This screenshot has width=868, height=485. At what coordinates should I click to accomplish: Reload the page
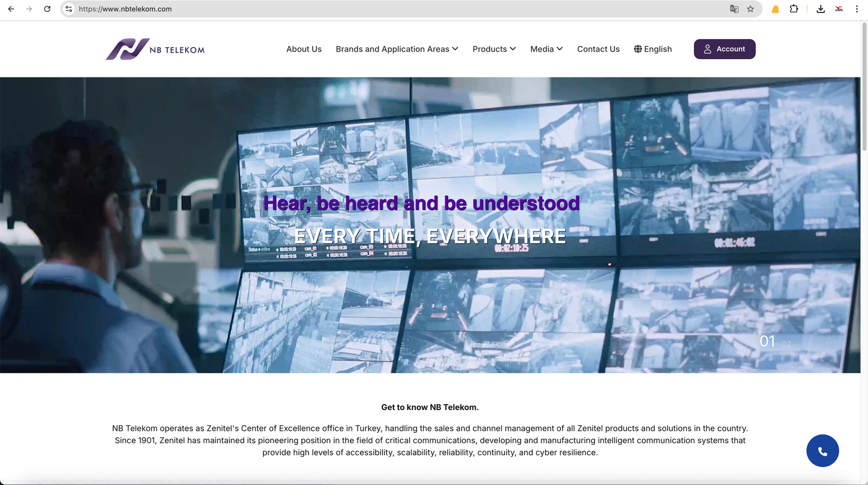pyautogui.click(x=47, y=9)
